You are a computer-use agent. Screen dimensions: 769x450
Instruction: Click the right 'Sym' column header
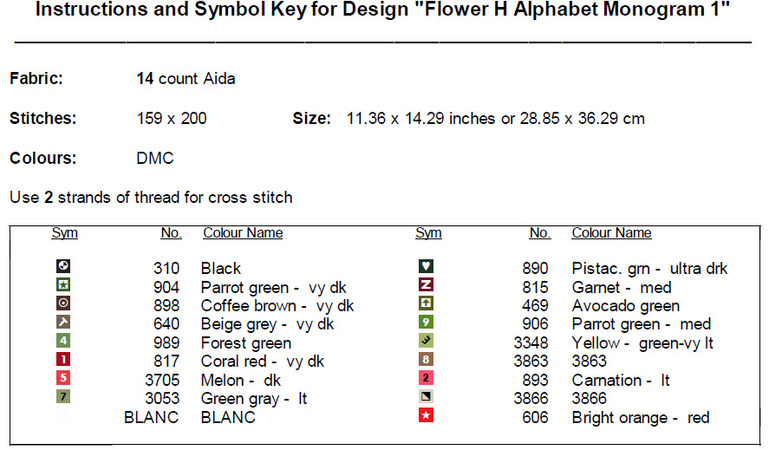click(x=428, y=233)
